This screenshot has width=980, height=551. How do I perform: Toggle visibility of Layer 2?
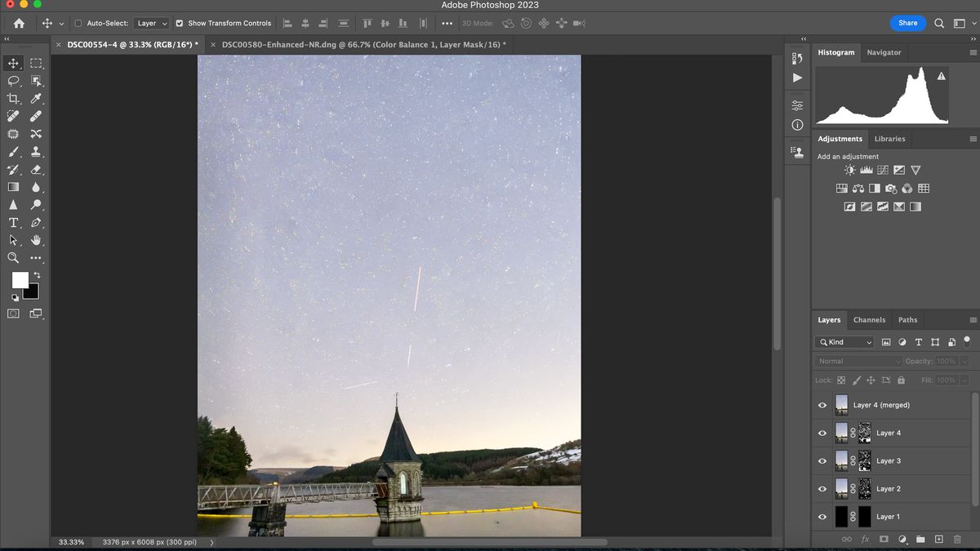[x=822, y=488]
